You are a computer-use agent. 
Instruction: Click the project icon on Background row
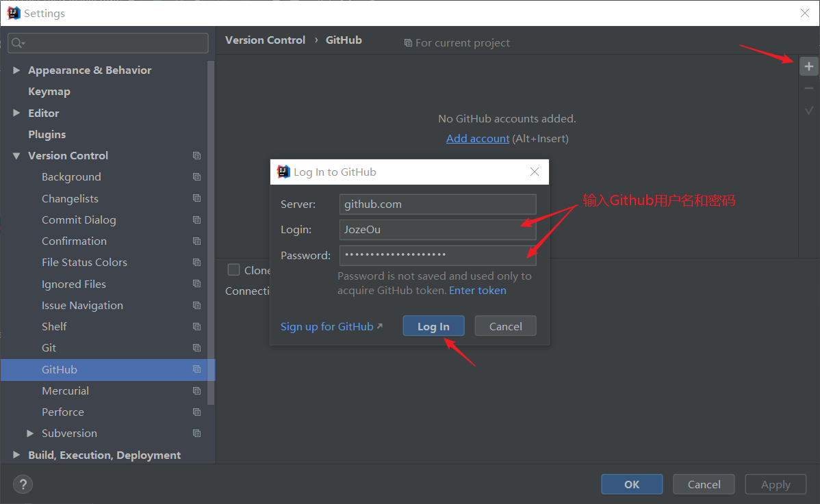click(196, 177)
